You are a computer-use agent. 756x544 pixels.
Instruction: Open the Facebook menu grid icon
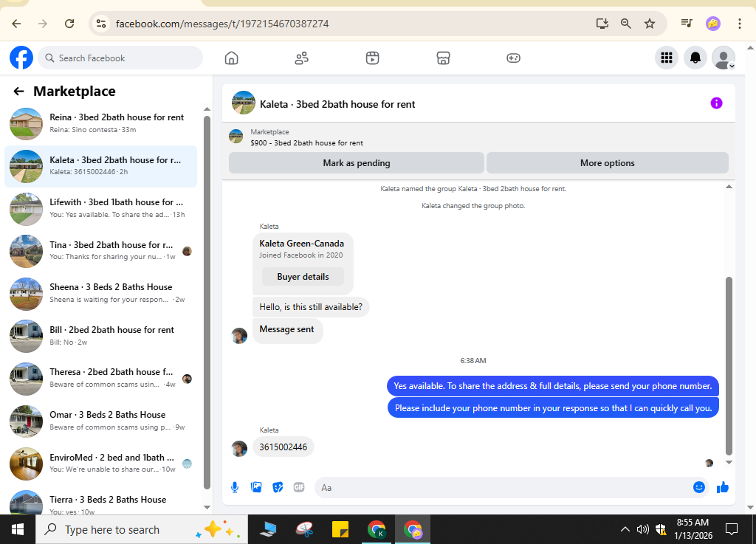[667, 58]
